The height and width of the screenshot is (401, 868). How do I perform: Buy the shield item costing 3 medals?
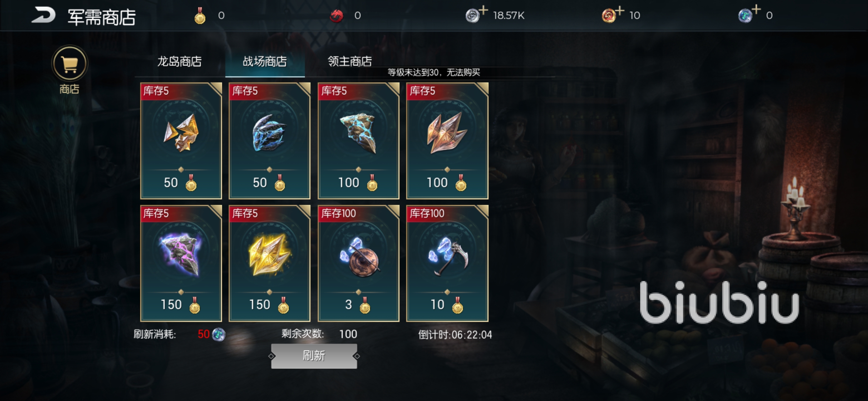click(359, 263)
